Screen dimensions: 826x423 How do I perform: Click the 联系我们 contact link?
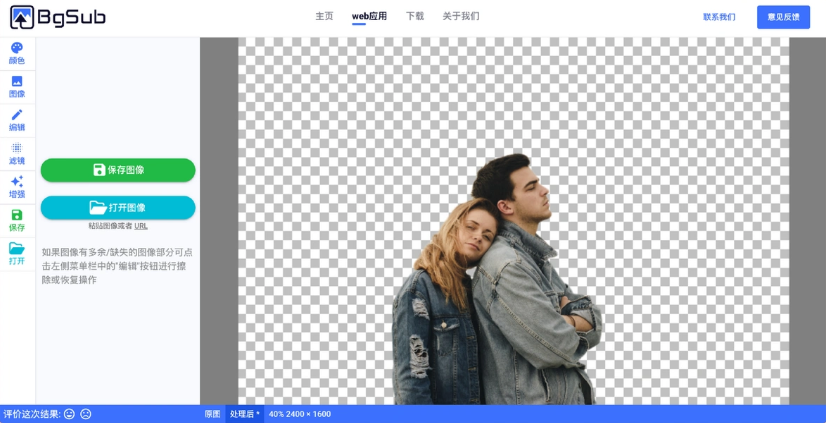pos(719,17)
